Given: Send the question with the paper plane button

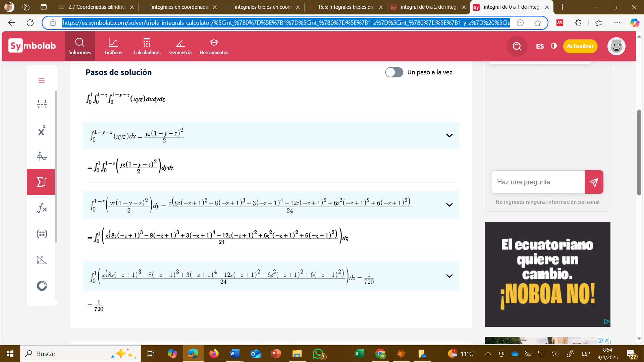Looking at the screenshot, I should pos(594,182).
